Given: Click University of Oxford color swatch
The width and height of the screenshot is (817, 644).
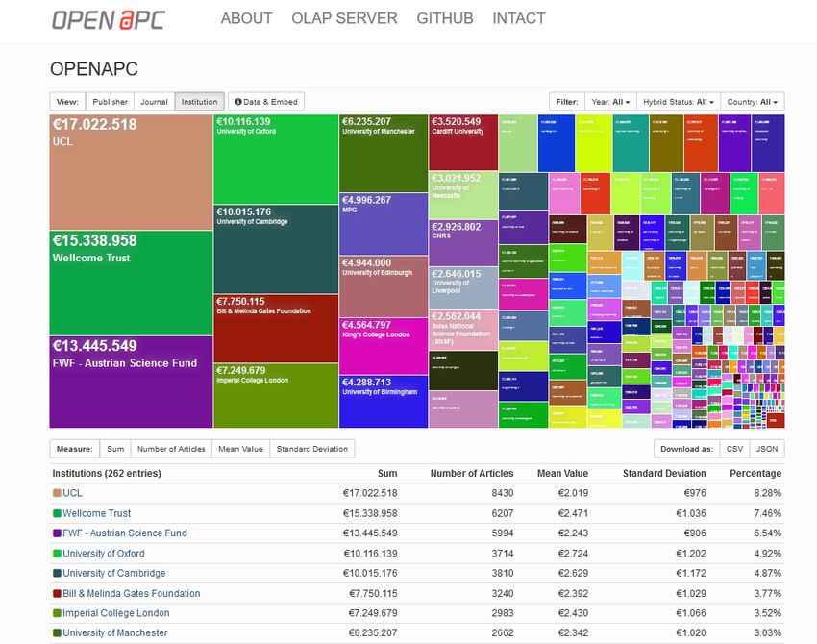Looking at the screenshot, I should [57, 554].
